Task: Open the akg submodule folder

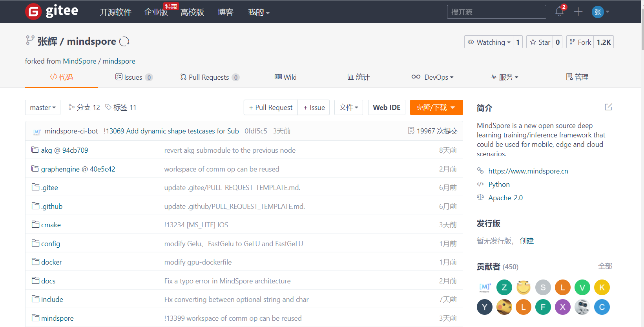Action: pos(64,150)
